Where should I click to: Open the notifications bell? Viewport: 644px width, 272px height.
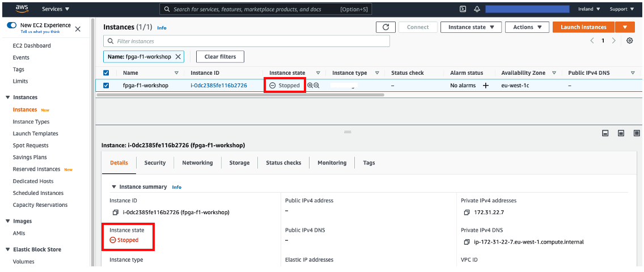(477, 9)
